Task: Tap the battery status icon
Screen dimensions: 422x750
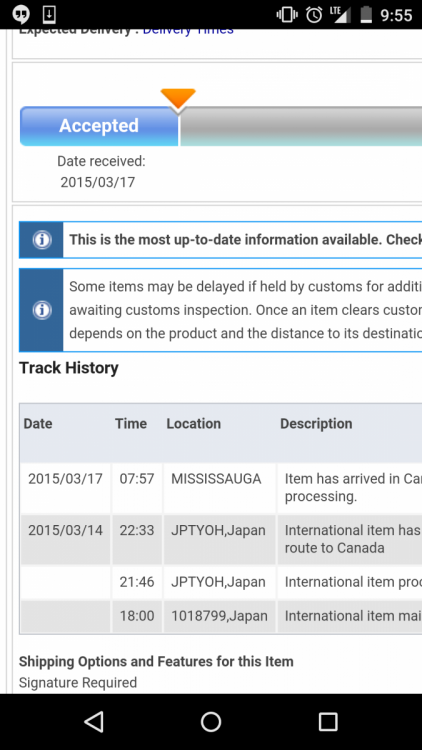Action: point(366,15)
